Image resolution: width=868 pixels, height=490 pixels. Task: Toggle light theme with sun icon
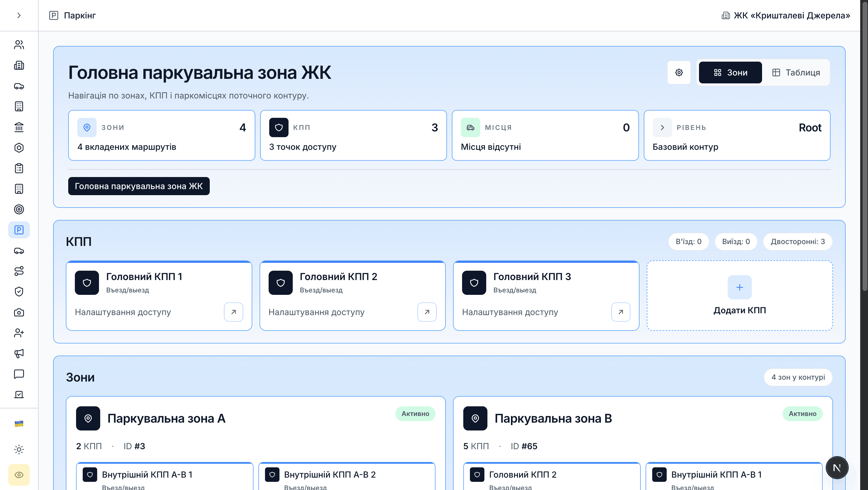19,450
